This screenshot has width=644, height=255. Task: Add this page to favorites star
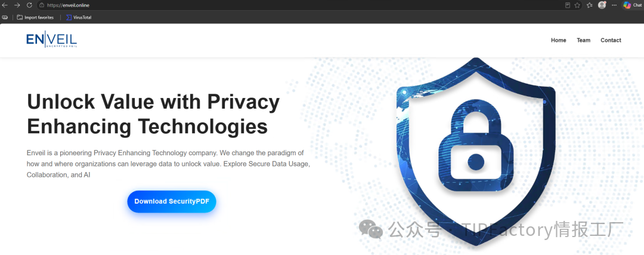coord(577,5)
